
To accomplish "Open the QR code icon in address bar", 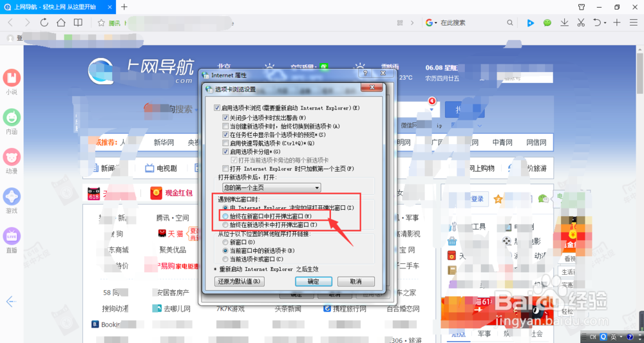I will pyautogui.click(x=400, y=23).
